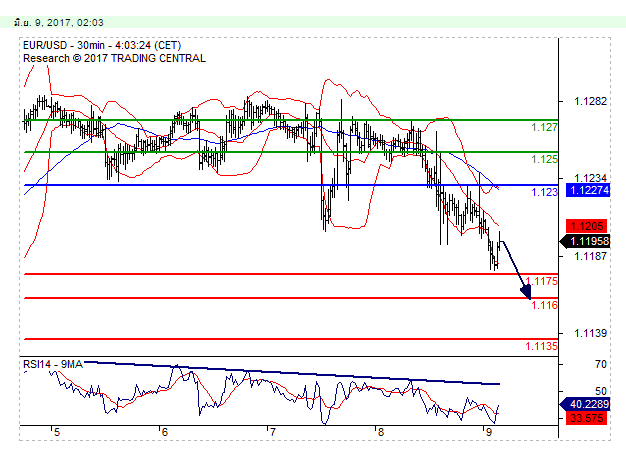Click day 9 on the time axis
This screenshot has height=454, width=626.
[487, 432]
